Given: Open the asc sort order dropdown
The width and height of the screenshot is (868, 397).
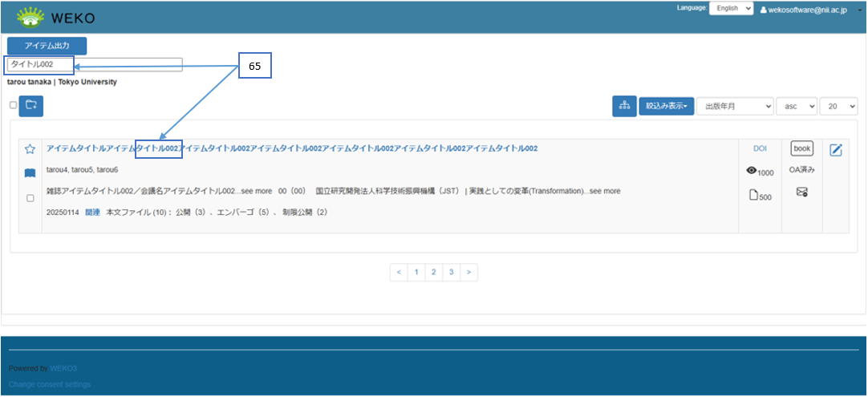Looking at the screenshot, I should [796, 106].
